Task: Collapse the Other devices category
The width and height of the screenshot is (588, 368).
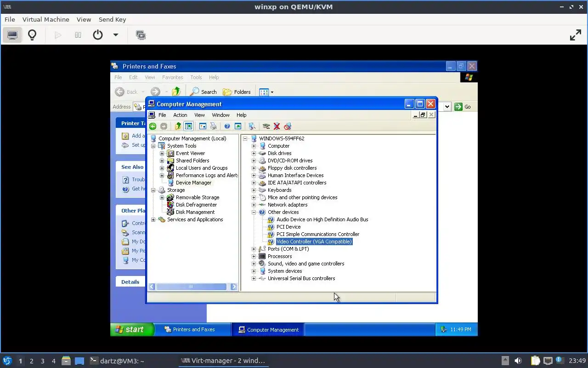Action: (254, 212)
